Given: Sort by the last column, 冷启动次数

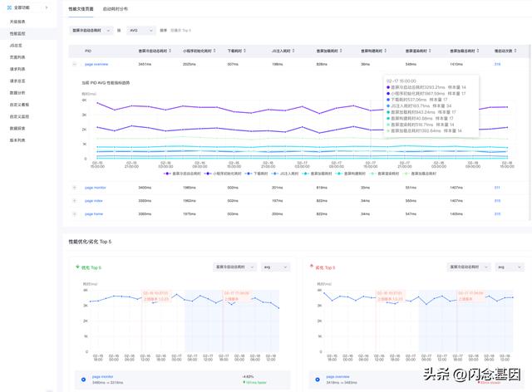Looking at the screenshot, I should tap(515, 51).
